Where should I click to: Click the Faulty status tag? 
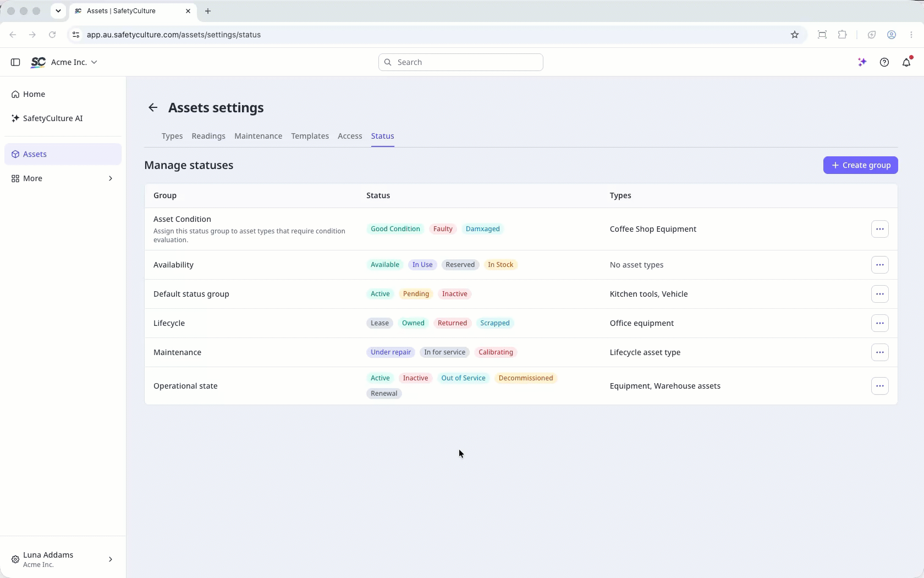pyautogui.click(x=443, y=229)
